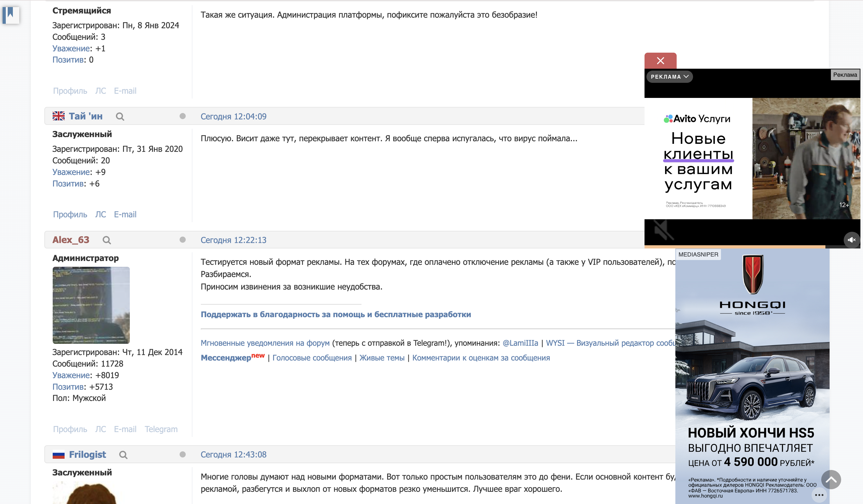Open Профиль of the Стремящийся user
Image resolution: width=863 pixels, height=504 pixels.
point(70,91)
